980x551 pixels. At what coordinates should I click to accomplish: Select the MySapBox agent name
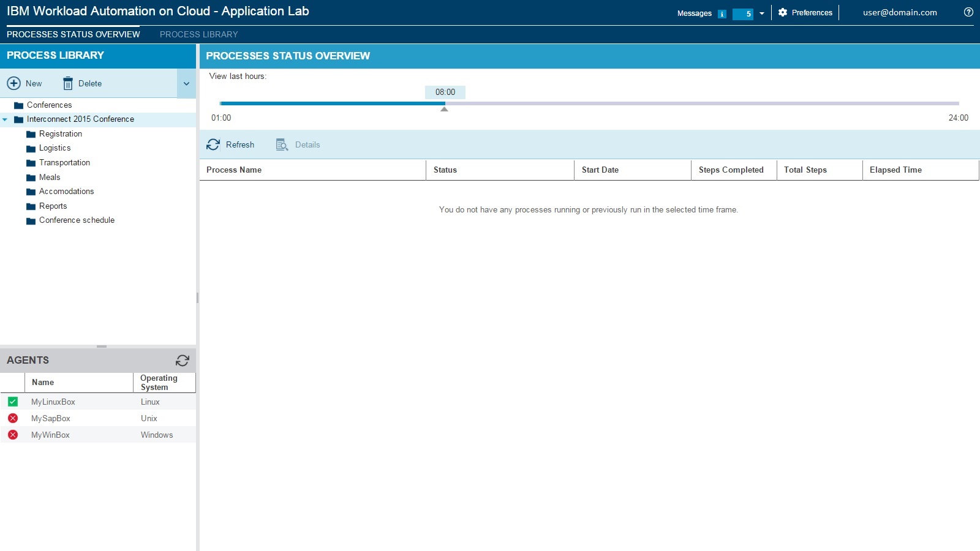51,418
